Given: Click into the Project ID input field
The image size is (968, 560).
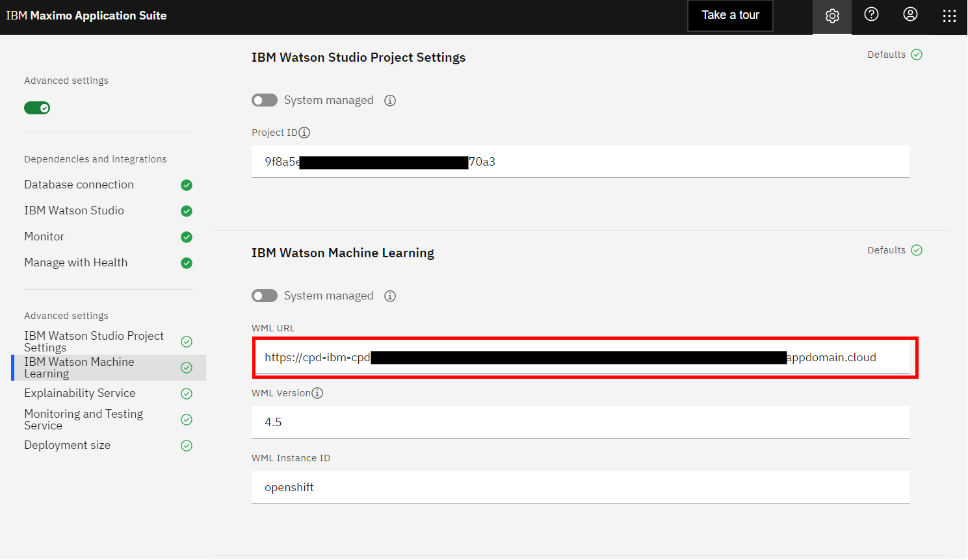Looking at the screenshot, I should (581, 162).
